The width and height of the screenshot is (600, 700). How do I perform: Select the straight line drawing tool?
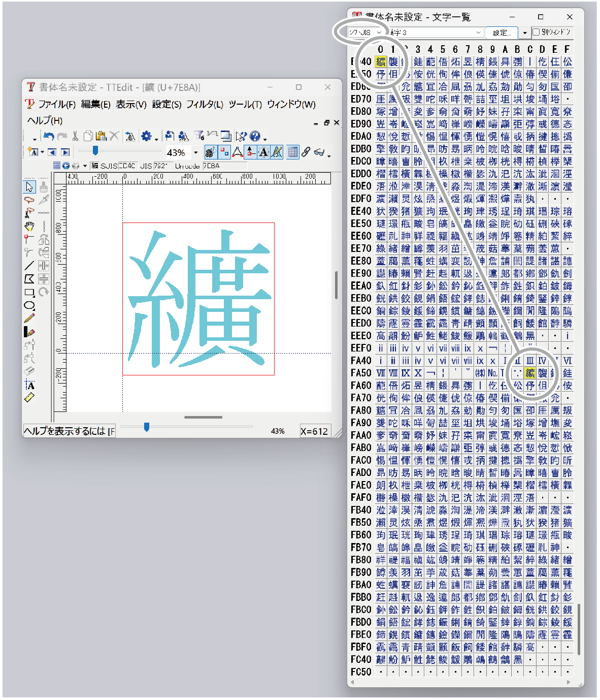(x=29, y=265)
